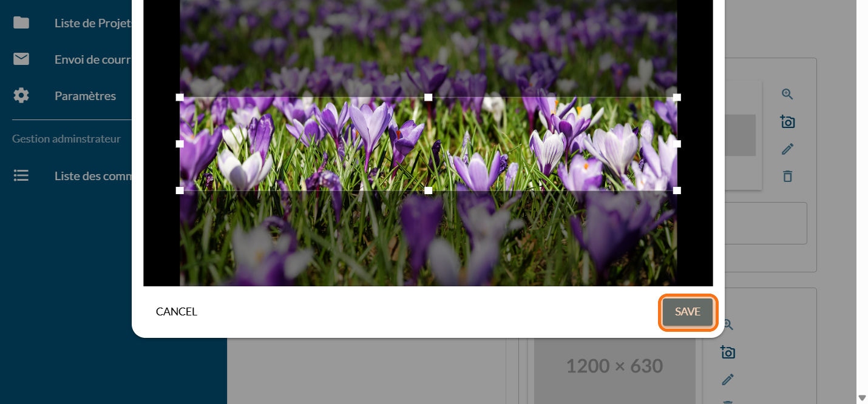The width and height of the screenshot is (868, 404).
Task: Open Paramètres via the gear icon
Action: coord(21,96)
